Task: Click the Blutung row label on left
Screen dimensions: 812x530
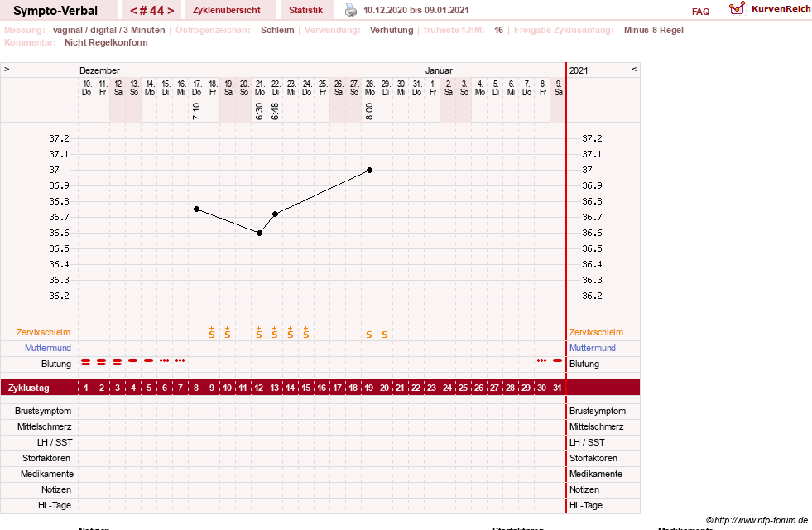Action: point(56,364)
